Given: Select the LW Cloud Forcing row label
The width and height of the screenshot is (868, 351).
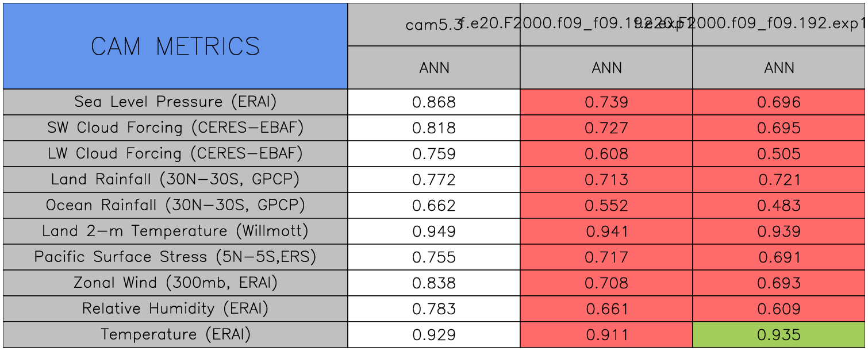Looking at the screenshot, I should (175, 153).
